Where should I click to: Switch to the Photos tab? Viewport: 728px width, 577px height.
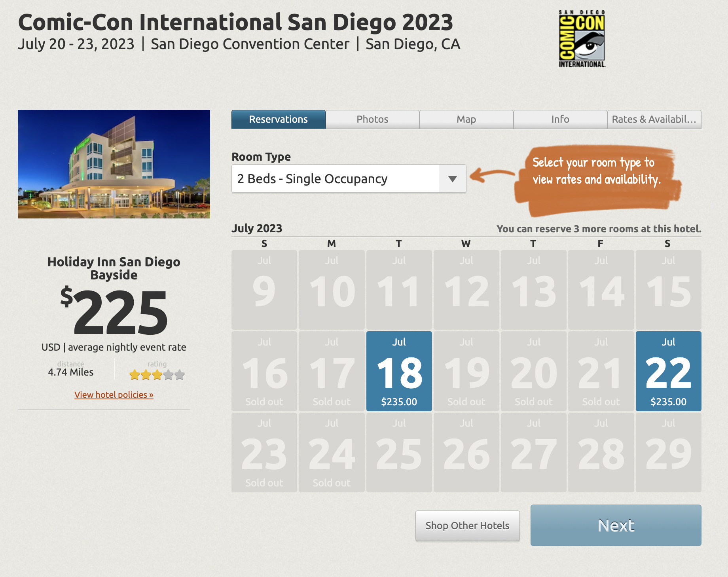(372, 119)
